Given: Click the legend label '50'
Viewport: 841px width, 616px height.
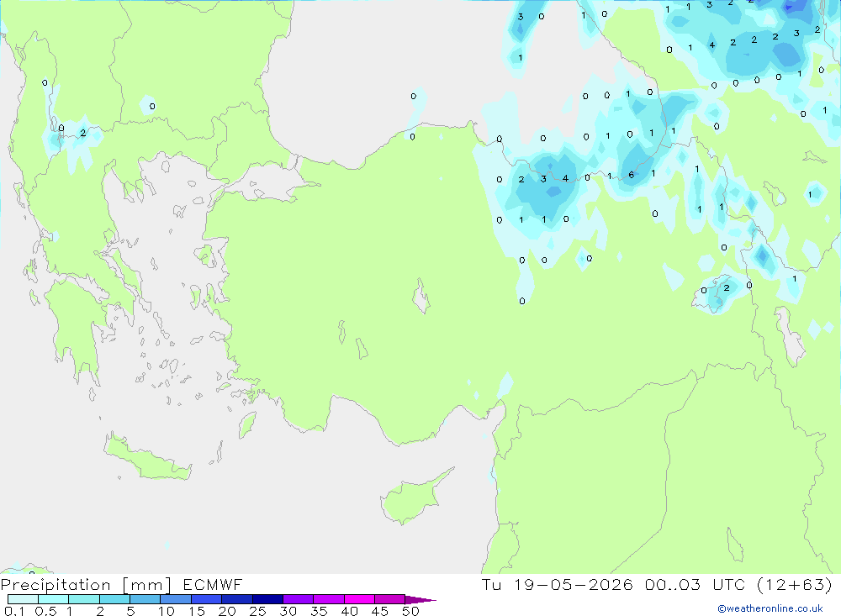Looking at the screenshot, I should click(411, 611).
